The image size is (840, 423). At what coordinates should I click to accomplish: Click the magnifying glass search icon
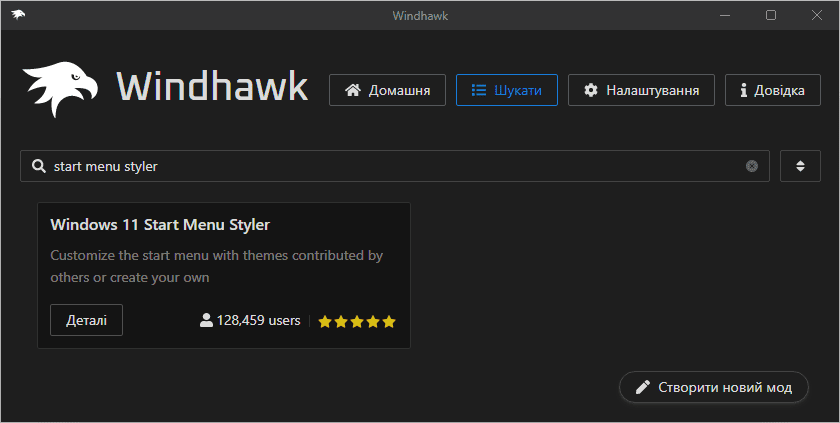pyautogui.click(x=38, y=166)
